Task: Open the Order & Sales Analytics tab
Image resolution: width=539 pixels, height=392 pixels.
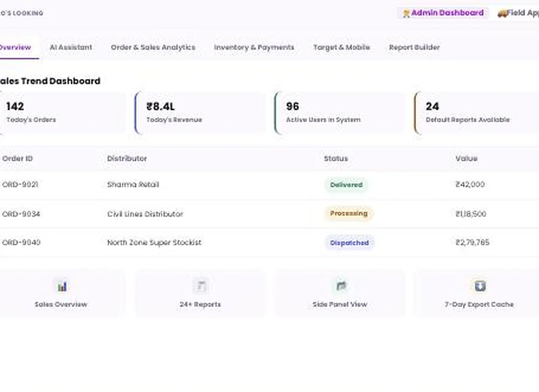Action: [x=153, y=47]
